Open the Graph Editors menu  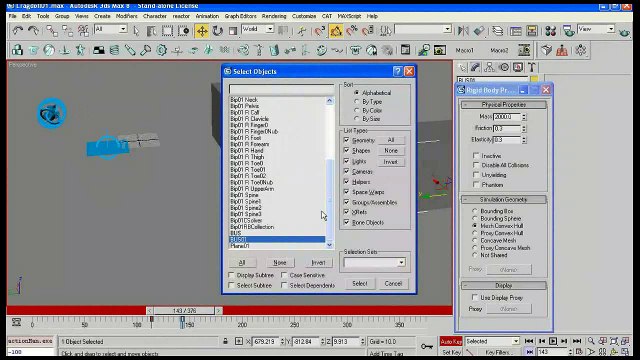[x=240, y=16]
